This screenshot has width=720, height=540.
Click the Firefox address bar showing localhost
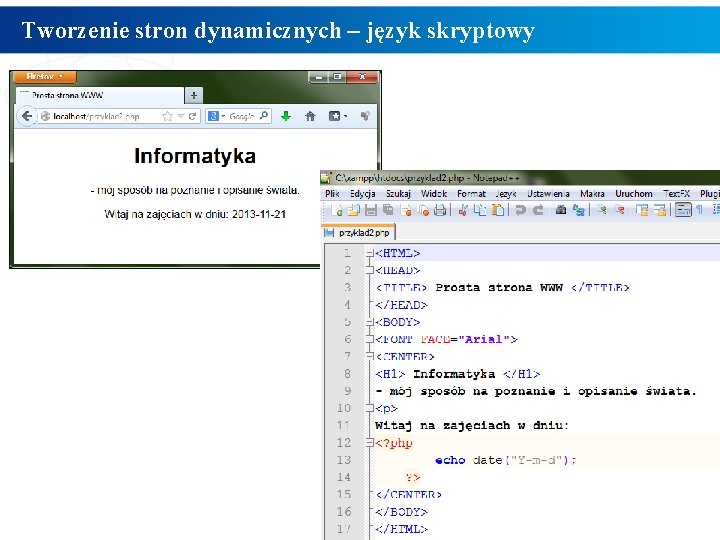[x=100, y=116]
